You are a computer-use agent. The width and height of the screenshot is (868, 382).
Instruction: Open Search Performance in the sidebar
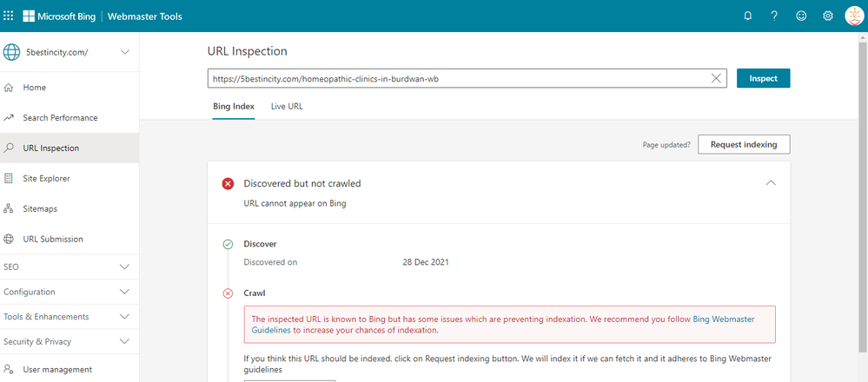click(70, 118)
